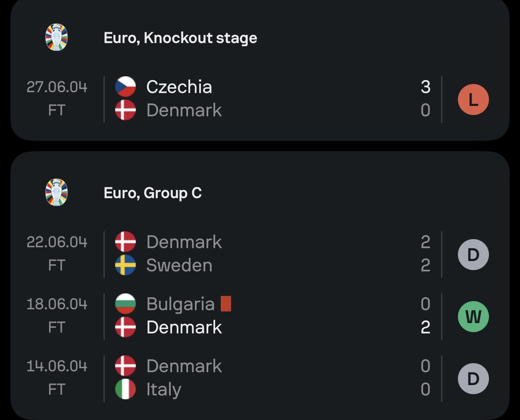
Task: Click Czechia's score of 3
Action: pos(425,87)
